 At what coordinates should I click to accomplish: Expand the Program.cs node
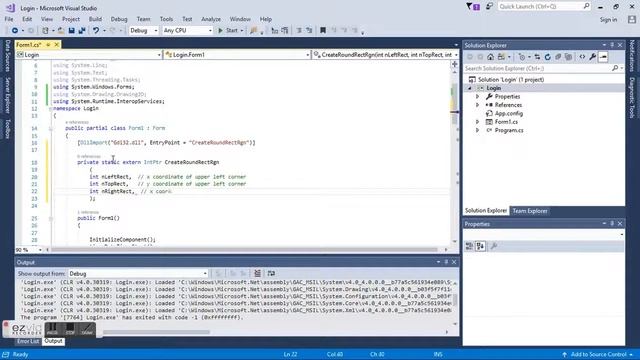click(x=478, y=130)
